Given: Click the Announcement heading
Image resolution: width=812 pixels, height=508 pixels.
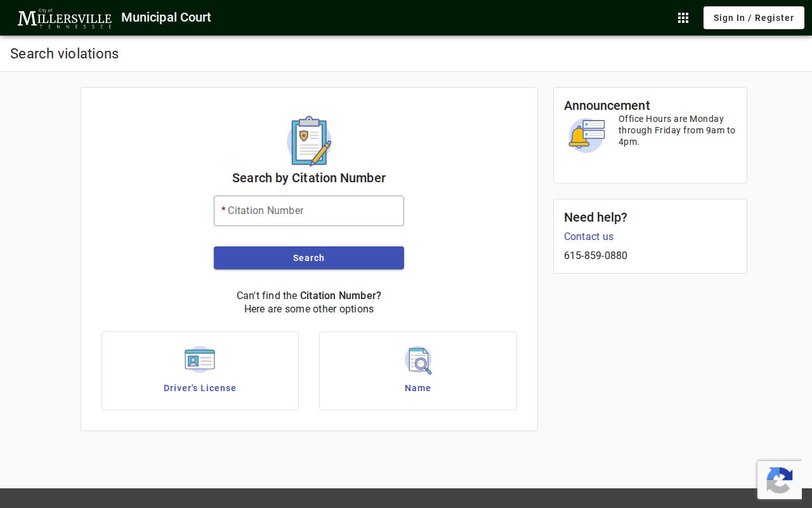Looking at the screenshot, I should tap(607, 105).
